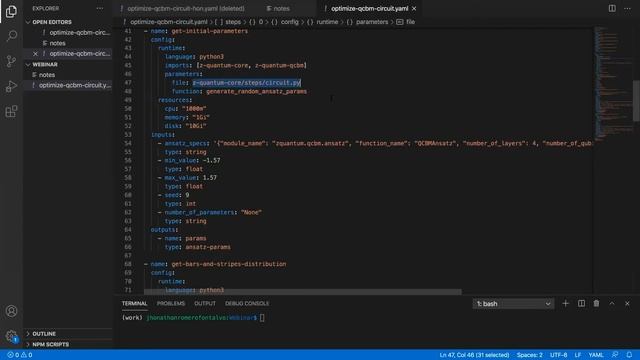This screenshot has height=360, width=640.
Task: Select notes in Open Editors list
Action: coord(58,43)
